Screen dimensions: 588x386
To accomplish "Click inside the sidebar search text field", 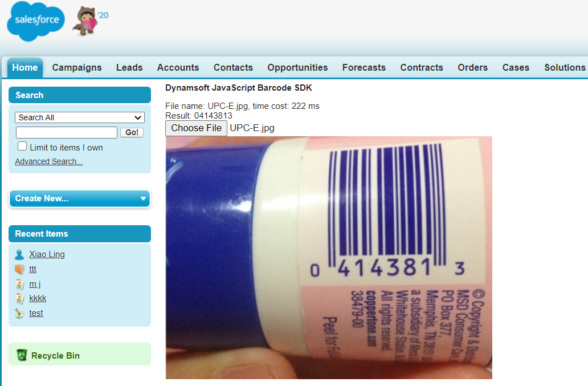I will coord(67,132).
